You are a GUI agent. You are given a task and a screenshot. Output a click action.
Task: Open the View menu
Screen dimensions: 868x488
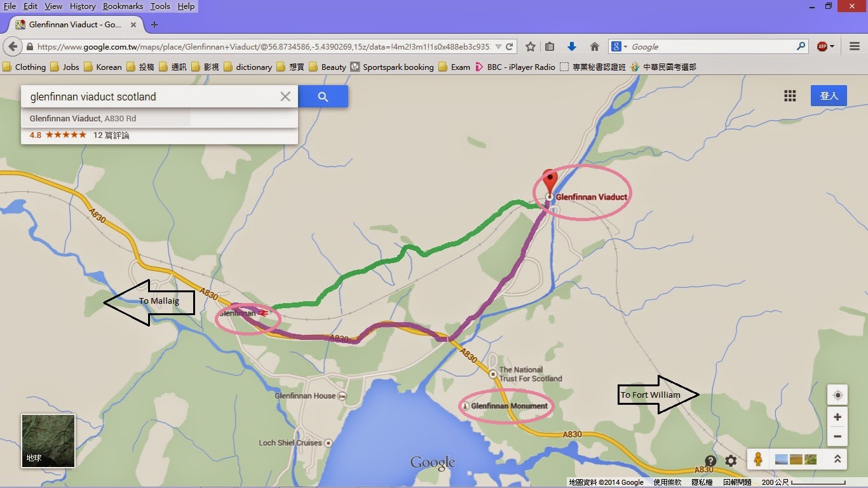coord(53,6)
